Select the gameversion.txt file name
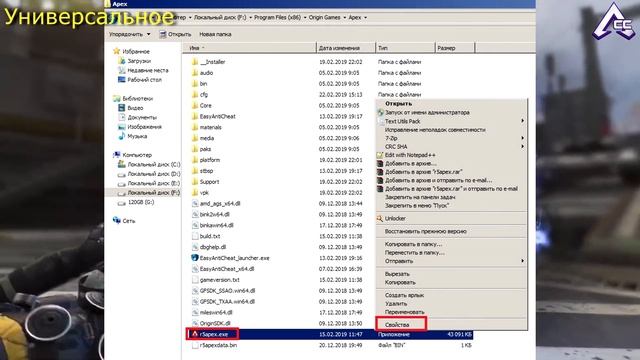The height and width of the screenshot is (360, 640). click(220, 280)
